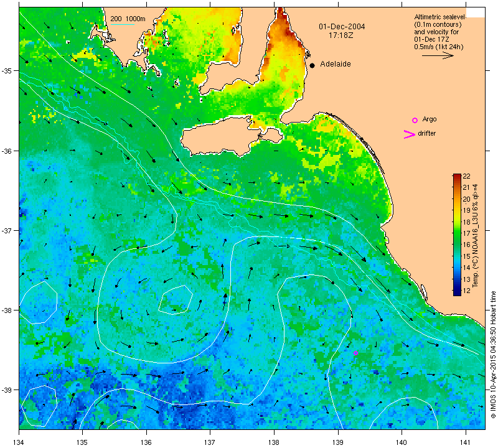The image size is (498, 448).
Task: Click the '22' value on temperature scale
Action: click(466, 176)
